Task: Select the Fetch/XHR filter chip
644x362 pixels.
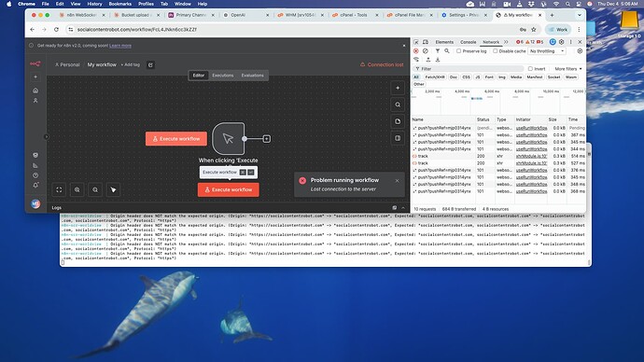Action: click(x=435, y=77)
